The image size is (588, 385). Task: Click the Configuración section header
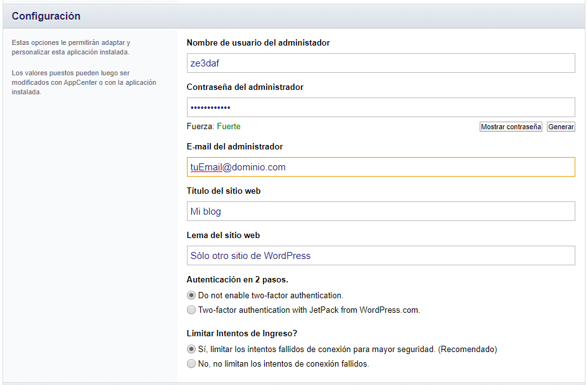tap(46, 16)
